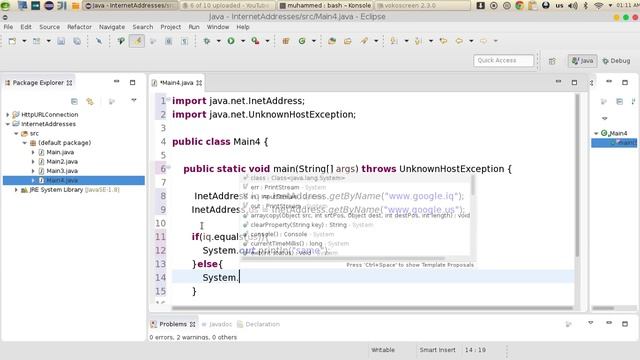This screenshot has width=640, height=360.
Task: Expand the HttpURLConnection project
Action: [x=7, y=115]
